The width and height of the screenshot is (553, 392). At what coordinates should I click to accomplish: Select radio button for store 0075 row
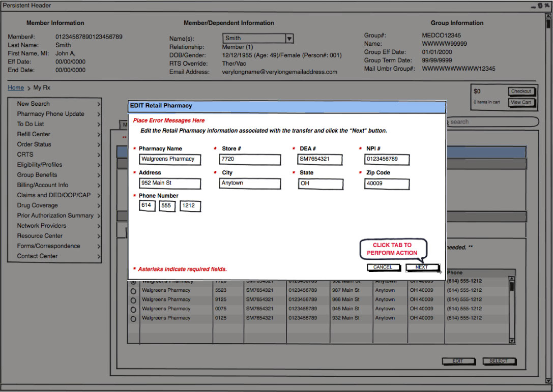[133, 310]
